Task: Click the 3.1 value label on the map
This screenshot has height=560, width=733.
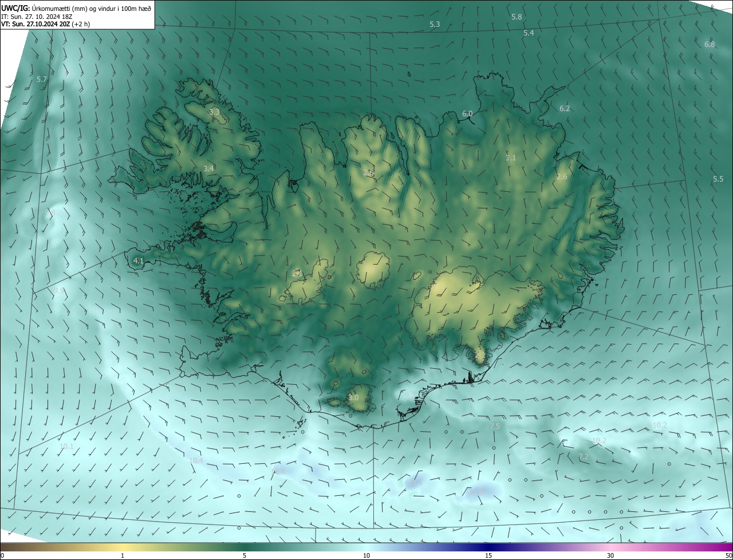Action: coord(511,158)
